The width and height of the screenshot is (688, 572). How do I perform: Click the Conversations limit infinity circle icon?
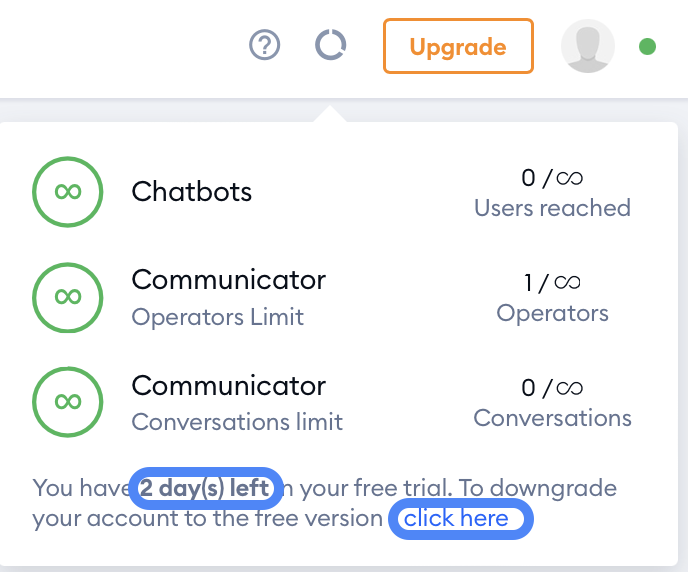pos(68,402)
